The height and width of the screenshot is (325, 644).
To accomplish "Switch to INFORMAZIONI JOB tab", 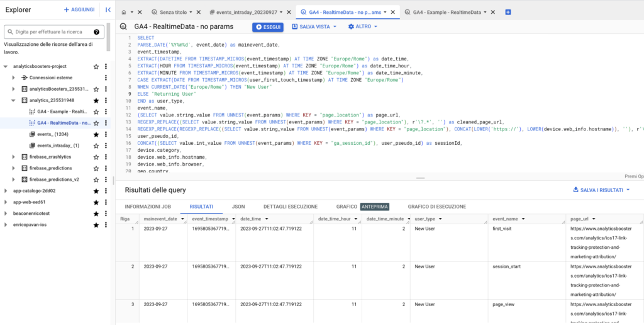I will [x=148, y=207].
